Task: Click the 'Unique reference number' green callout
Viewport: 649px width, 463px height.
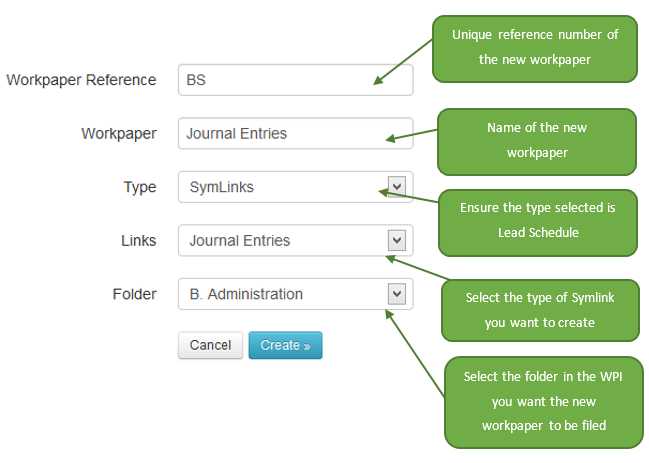Action: coord(534,48)
